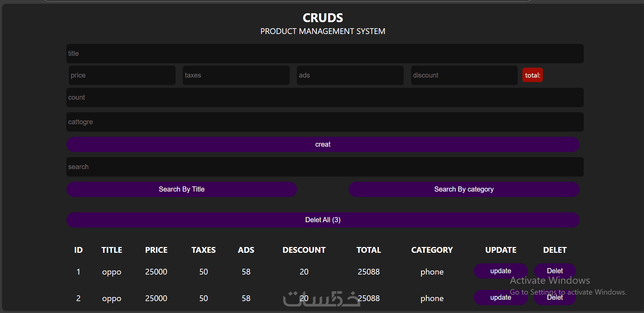
Task: Delete the second oppo product row
Action: [x=554, y=297]
